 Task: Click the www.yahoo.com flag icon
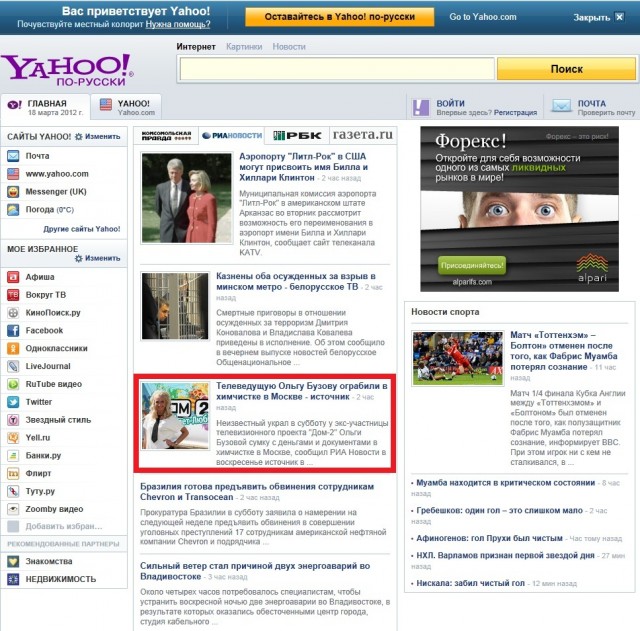[x=13, y=173]
